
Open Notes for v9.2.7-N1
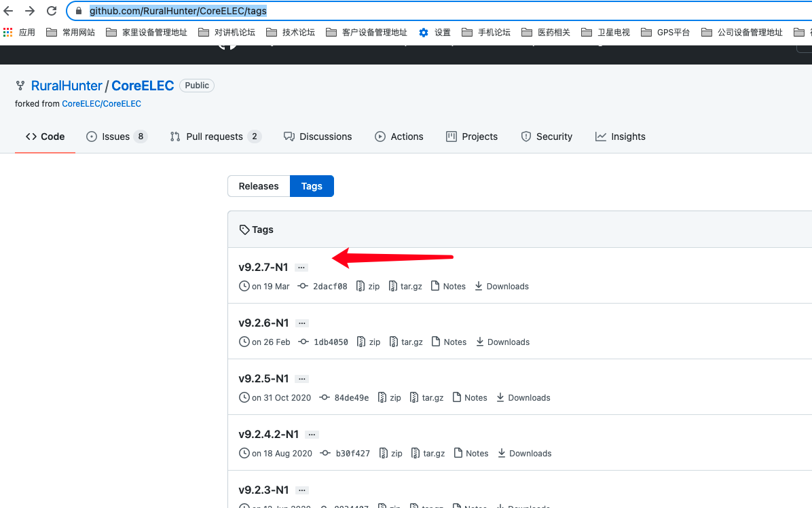coord(448,287)
